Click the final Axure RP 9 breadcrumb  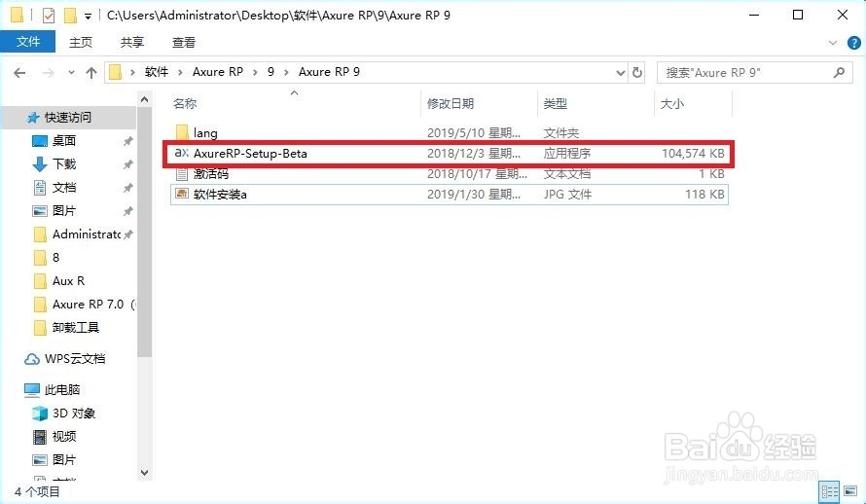[329, 72]
